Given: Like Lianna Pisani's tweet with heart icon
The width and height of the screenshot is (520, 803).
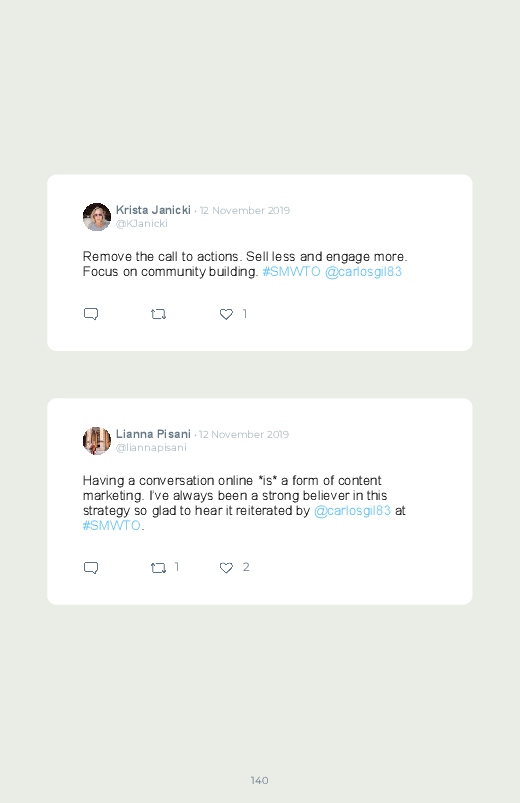Looking at the screenshot, I should coord(226,567).
